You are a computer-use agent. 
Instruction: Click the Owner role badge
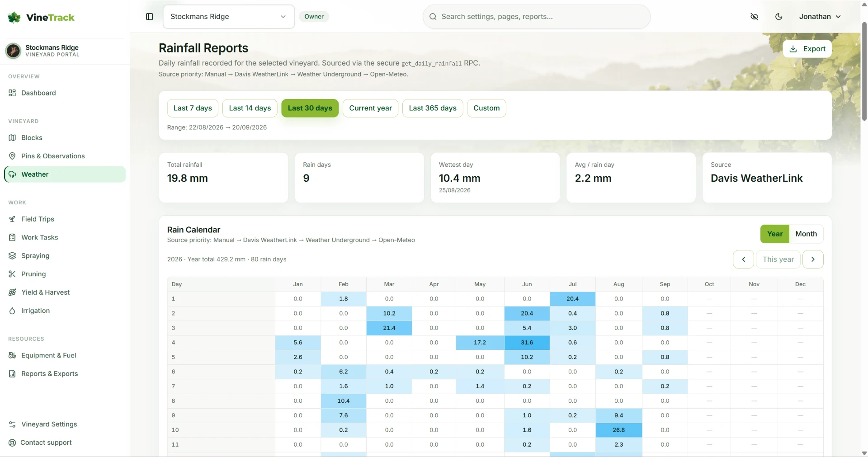click(x=314, y=17)
